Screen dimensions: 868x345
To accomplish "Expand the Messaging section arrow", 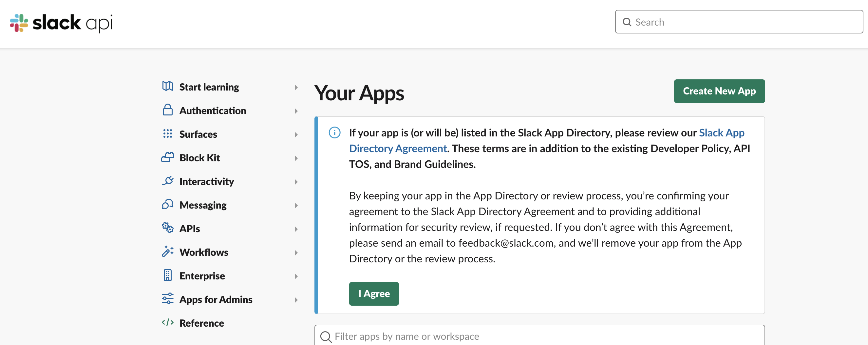I will pos(296,205).
